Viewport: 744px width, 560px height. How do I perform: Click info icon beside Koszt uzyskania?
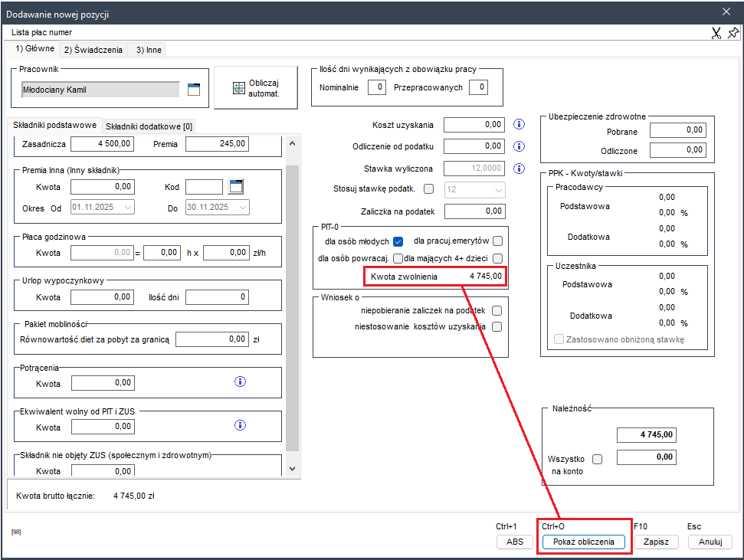point(519,124)
